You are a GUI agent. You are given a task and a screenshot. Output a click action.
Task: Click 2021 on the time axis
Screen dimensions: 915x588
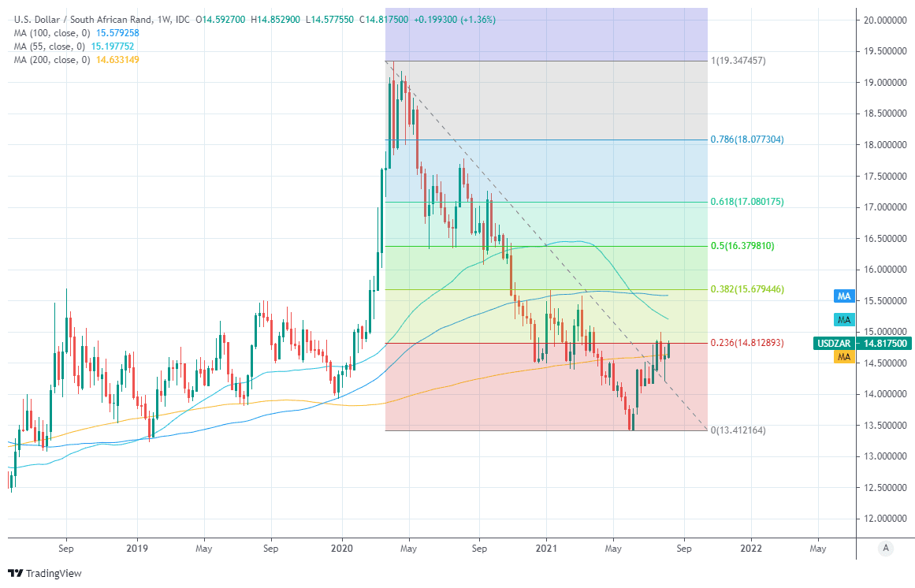547,547
